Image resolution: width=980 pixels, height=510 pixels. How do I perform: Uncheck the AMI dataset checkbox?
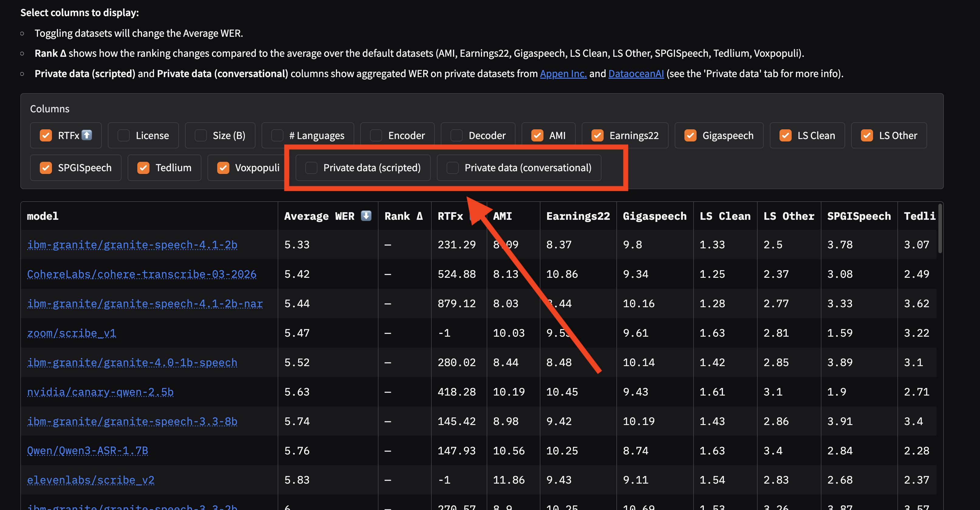tap(537, 135)
